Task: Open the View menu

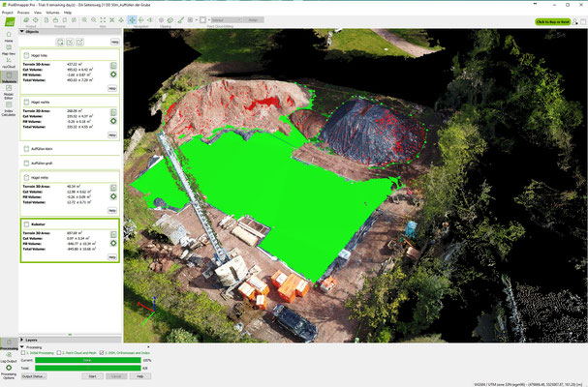Action: coord(38,13)
